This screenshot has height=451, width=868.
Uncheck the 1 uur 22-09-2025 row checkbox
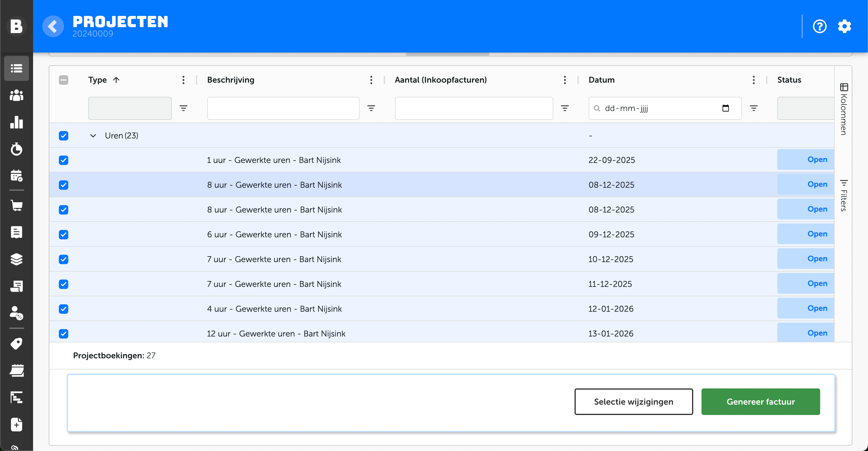pyautogui.click(x=63, y=160)
